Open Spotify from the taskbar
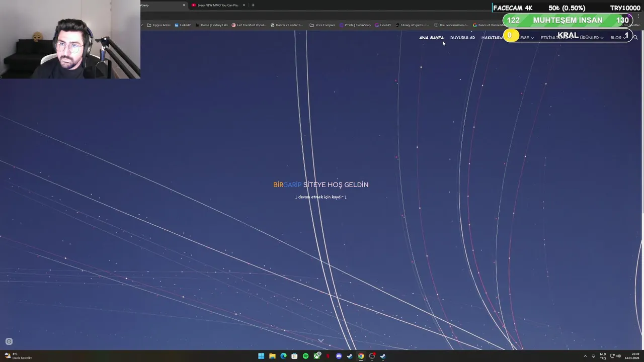The width and height of the screenshot is (644, 362). 305,356
